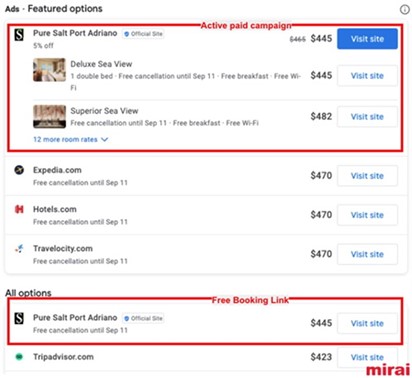The image size is (412, 378).
Task: Click the Official Site badge under All options
Action: 143,318
